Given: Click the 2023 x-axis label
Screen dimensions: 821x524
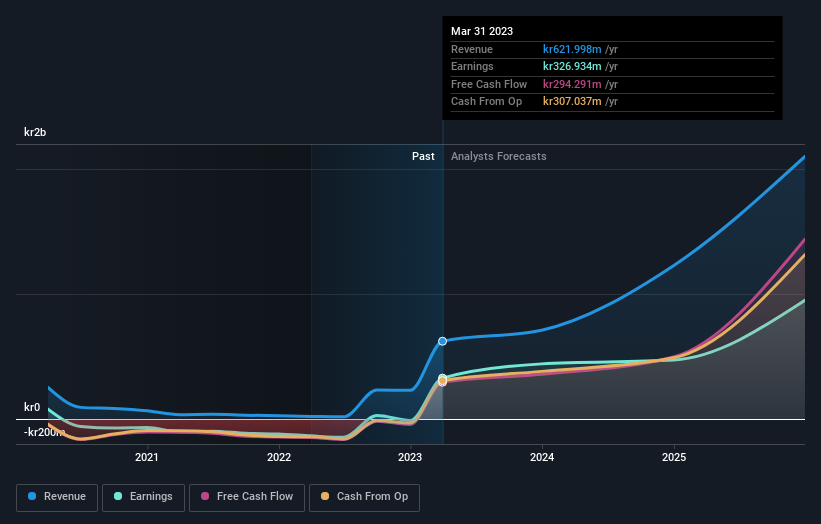Looking at the screenshot, I should coord(410,457).
